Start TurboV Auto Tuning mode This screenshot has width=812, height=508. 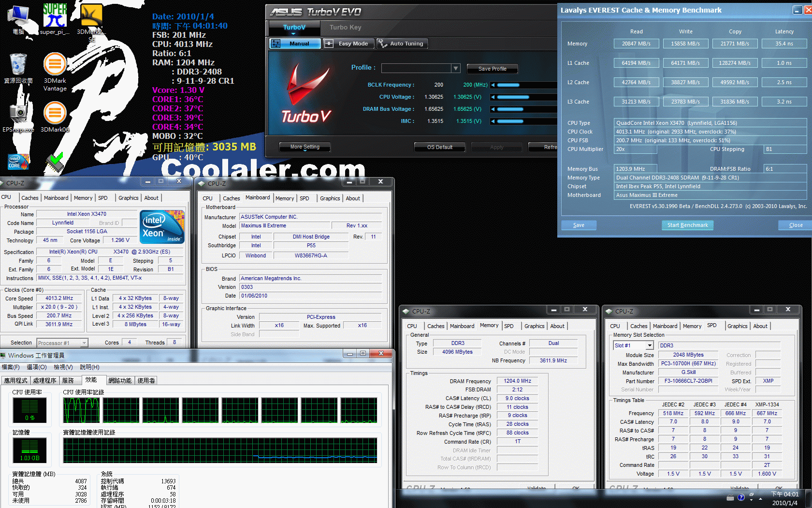pos(402,44)
